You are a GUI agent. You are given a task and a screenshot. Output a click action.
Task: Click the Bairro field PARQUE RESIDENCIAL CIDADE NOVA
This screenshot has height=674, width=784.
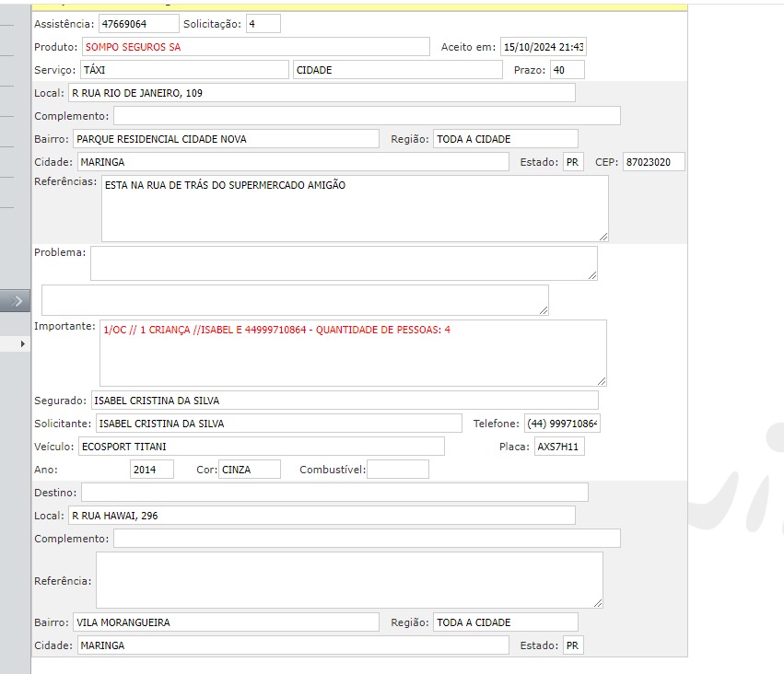[x=226, y=139]
